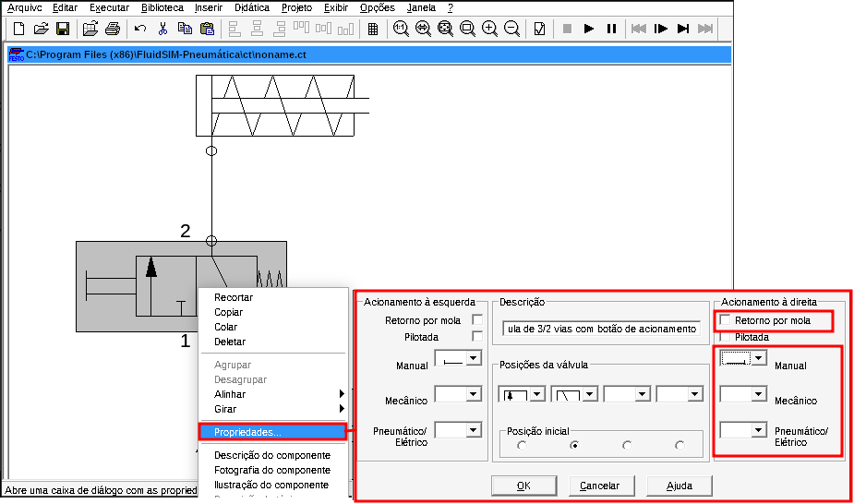Cut selection with scissors icon
854x504 pixels.
point(162,29)
